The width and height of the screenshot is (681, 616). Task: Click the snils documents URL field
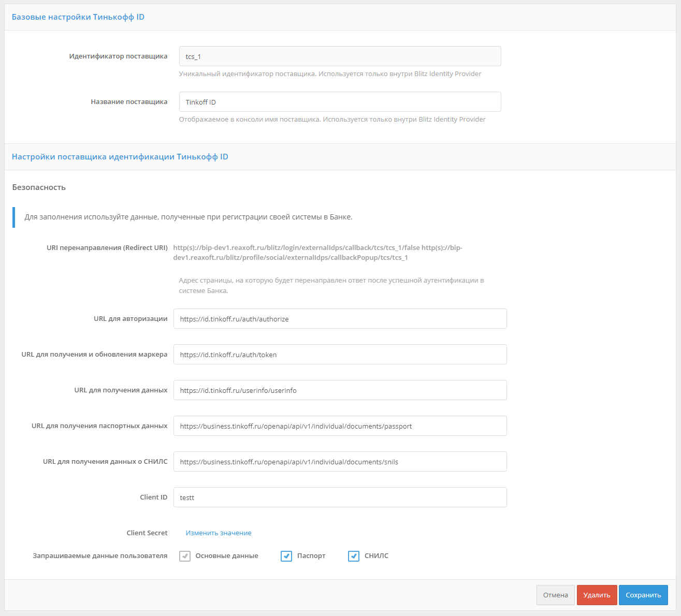click(340, 462)
